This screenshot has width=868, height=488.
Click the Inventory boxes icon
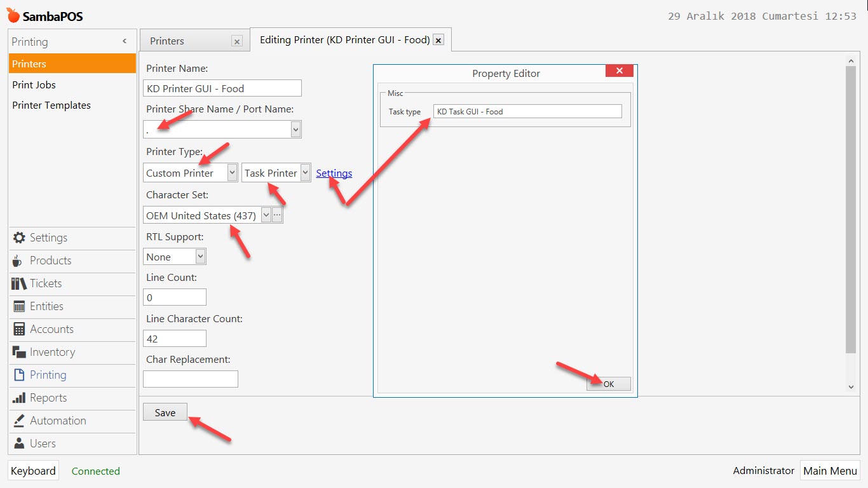19,352
